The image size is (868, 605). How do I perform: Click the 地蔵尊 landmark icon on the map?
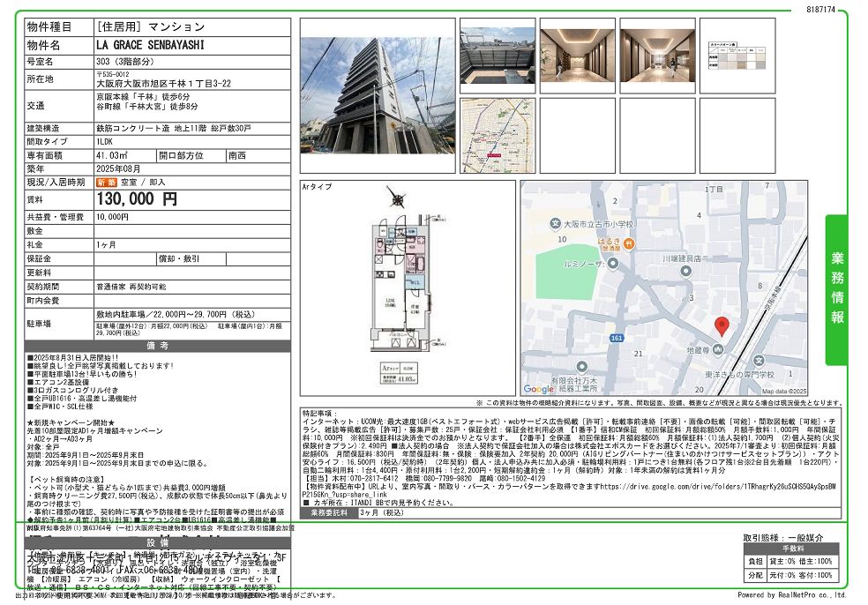[x=720, y=351]
